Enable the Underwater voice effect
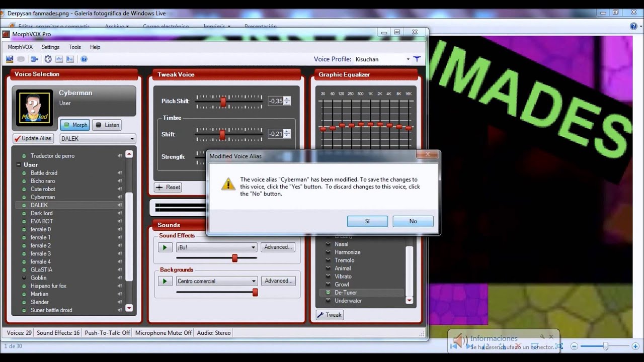Viewport: 644px width, 362px height. point(328,301)
